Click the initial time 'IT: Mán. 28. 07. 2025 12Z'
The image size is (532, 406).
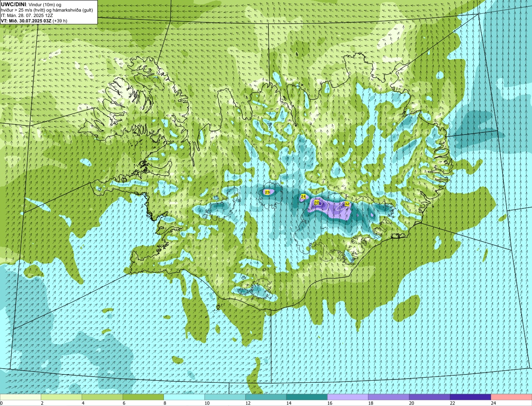pos(27,15)
